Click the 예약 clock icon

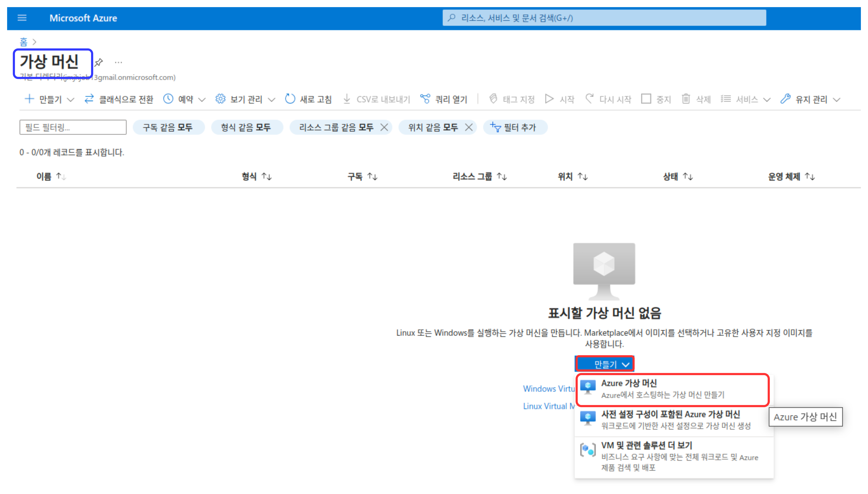168,99
